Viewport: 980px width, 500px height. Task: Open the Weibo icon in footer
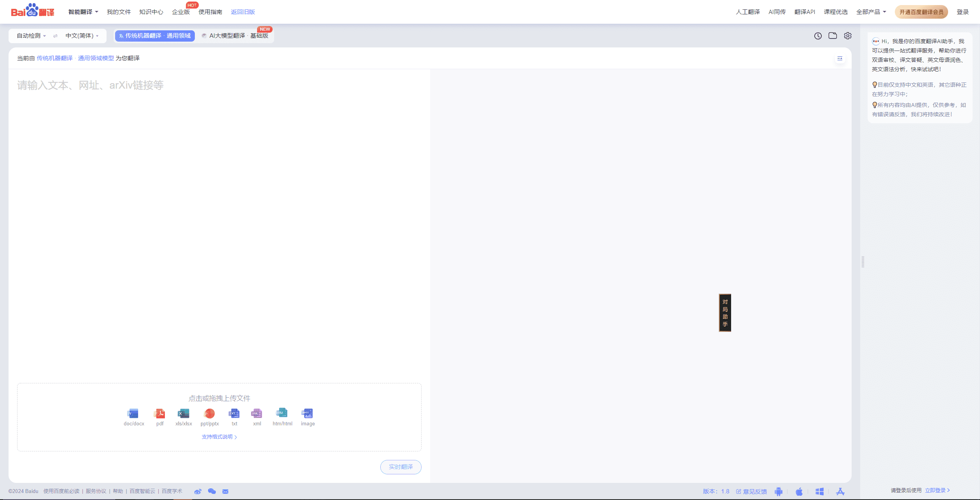pos(198,491)
